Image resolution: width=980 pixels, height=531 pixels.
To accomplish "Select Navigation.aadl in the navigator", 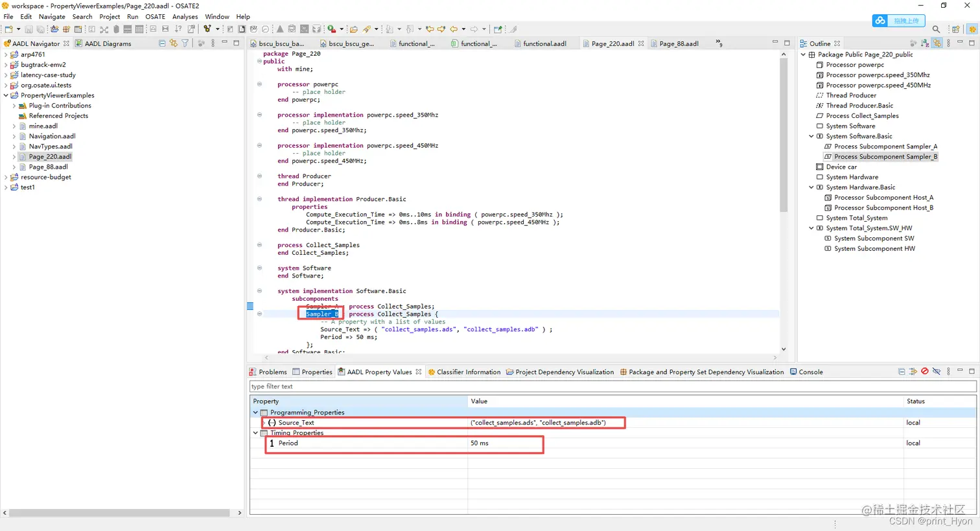I will click(52, 136).
